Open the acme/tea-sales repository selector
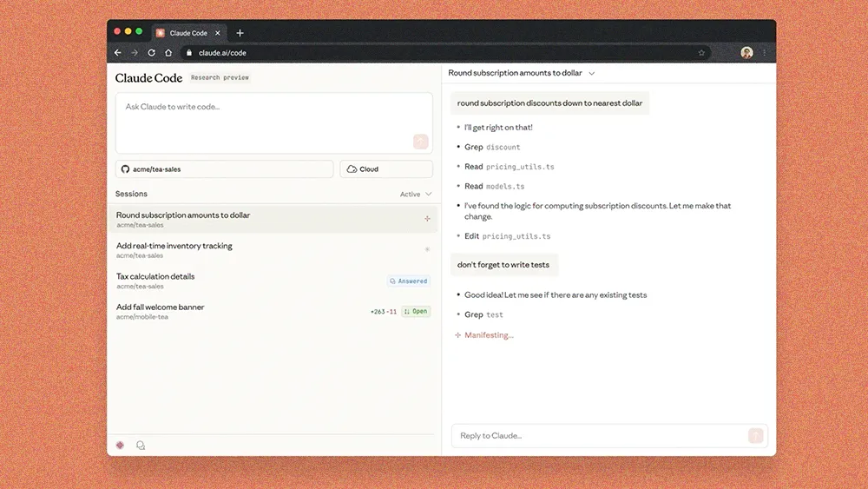The image size is (868, 489). tap(224, 169)
